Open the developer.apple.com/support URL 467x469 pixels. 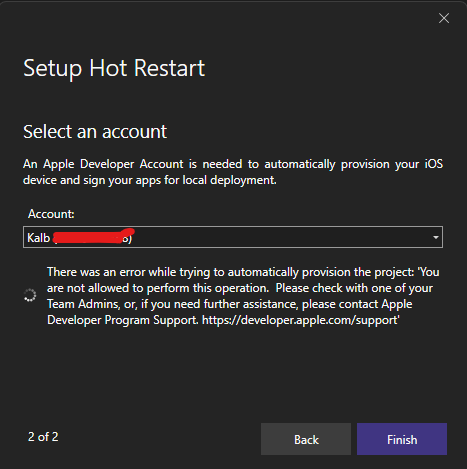point(300,320)
